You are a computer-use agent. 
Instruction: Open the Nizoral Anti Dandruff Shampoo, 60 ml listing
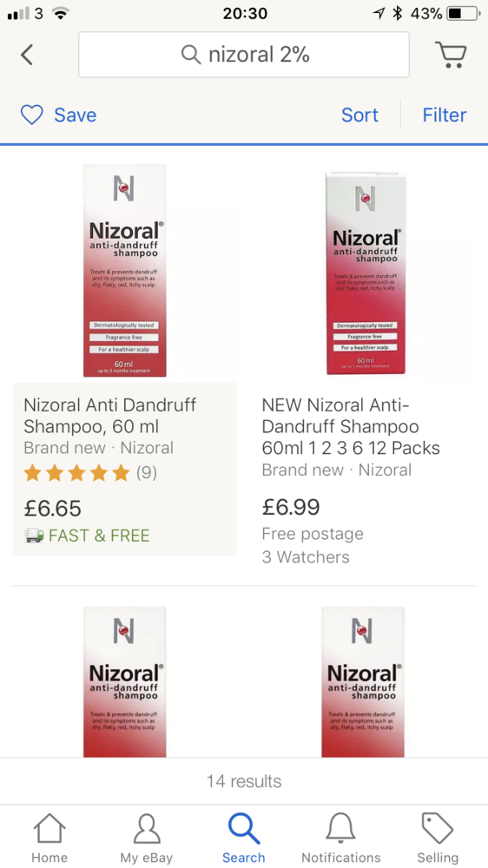click(109, 416)
